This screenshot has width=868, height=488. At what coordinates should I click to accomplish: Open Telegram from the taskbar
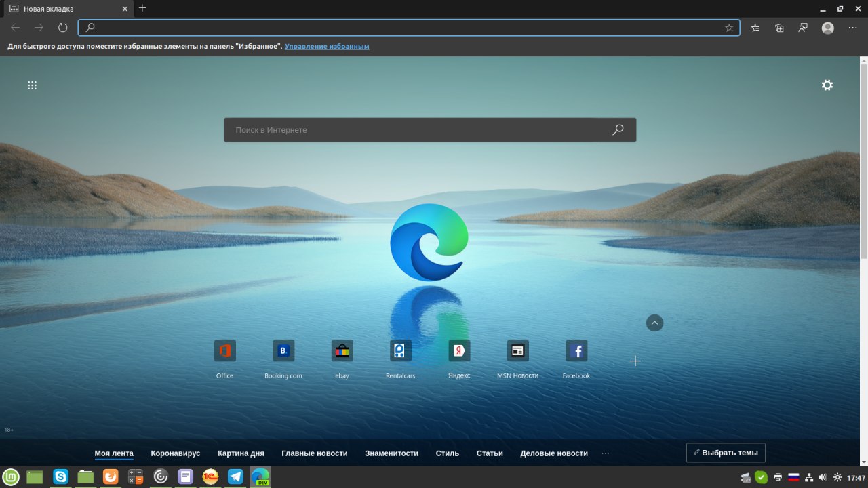tap(235, 476)
